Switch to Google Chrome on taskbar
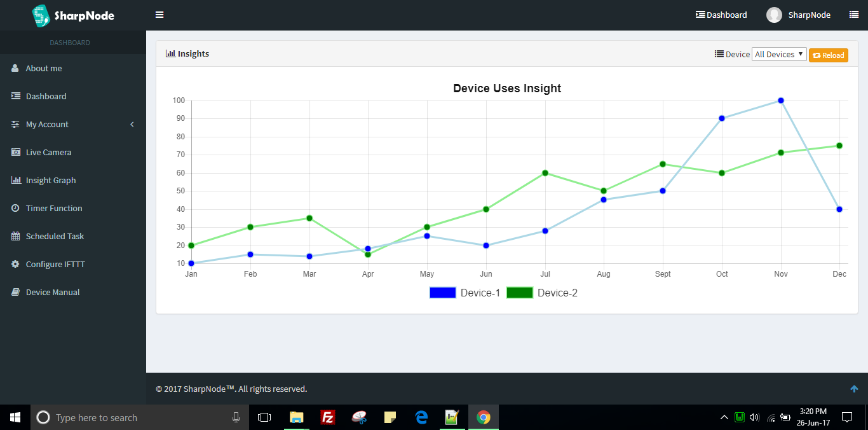The image size is (868, 430). (484, 417)
